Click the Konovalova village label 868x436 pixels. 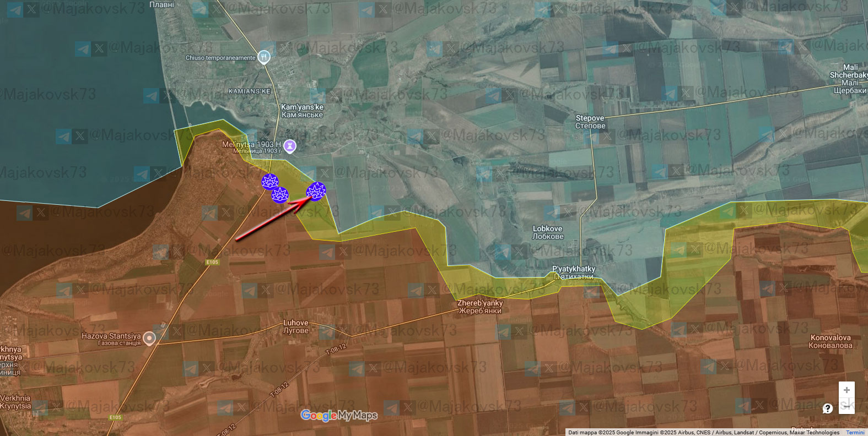(x=831, y=341)
